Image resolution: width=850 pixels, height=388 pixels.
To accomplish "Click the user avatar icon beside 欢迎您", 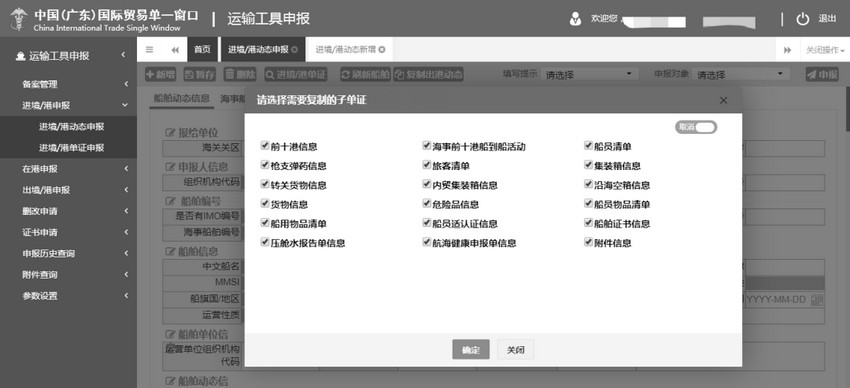I will click(x=575, y=19).
